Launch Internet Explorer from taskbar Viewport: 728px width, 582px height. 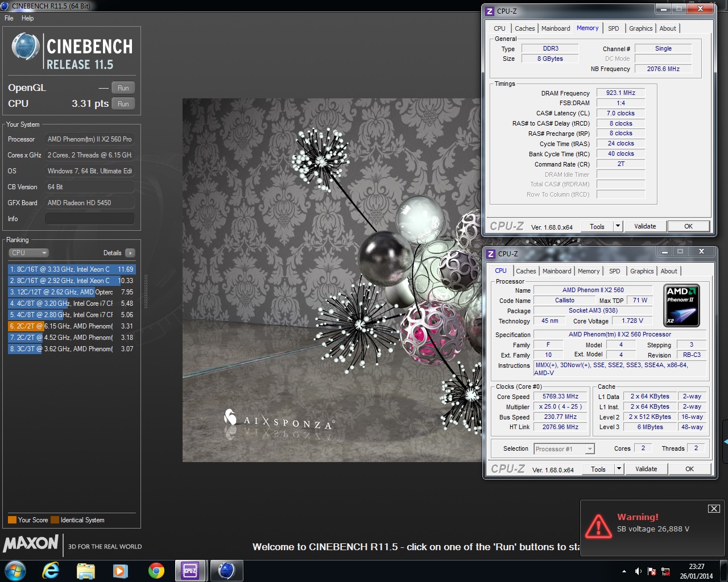51,571
